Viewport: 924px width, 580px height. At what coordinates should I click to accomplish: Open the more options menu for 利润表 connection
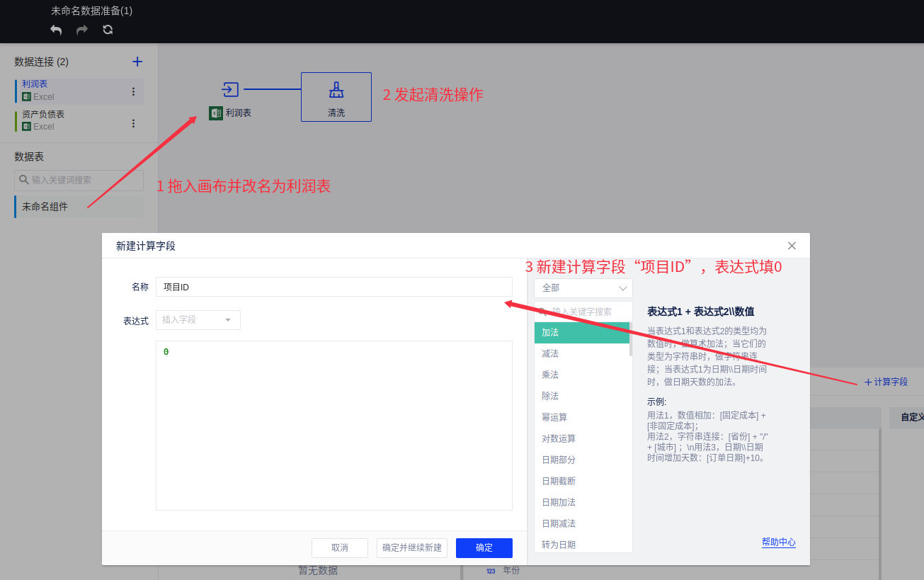tap(133, 91)
